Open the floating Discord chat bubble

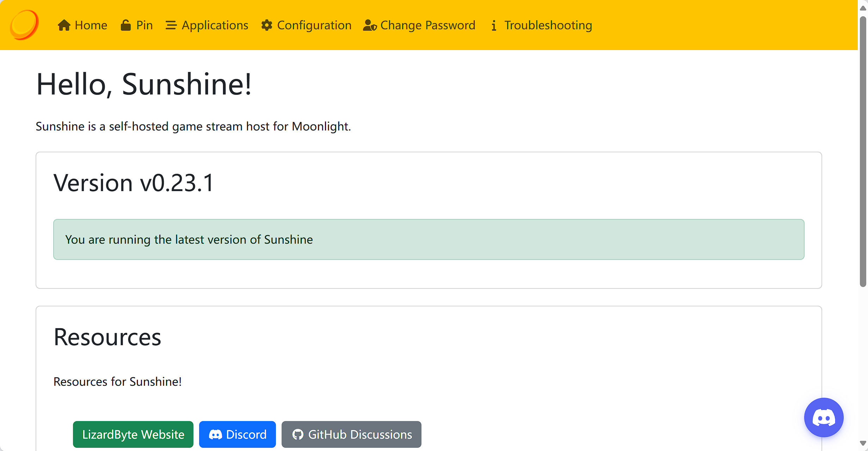point(823,418)
